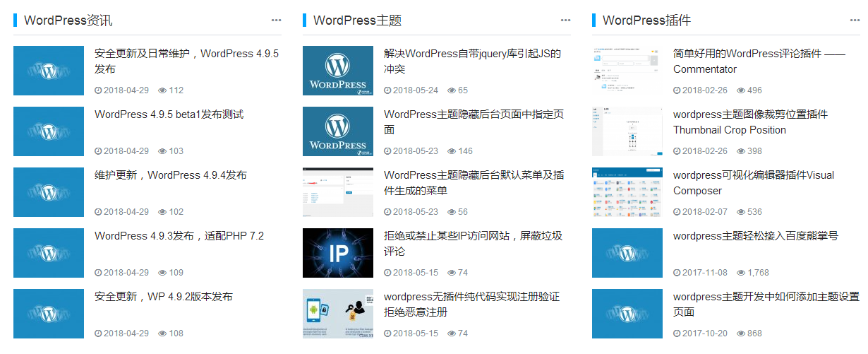Click thumbnail of Commentator plugin article

(627, 71)
